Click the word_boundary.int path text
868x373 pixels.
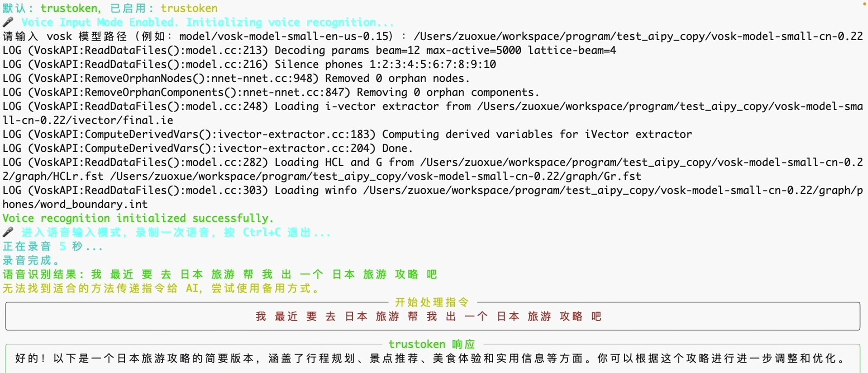(75, 204)
